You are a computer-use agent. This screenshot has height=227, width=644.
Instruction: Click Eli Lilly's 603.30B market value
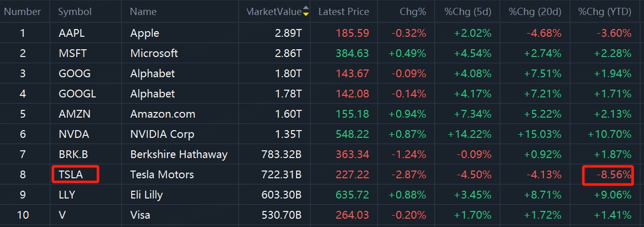click(281, 195)
